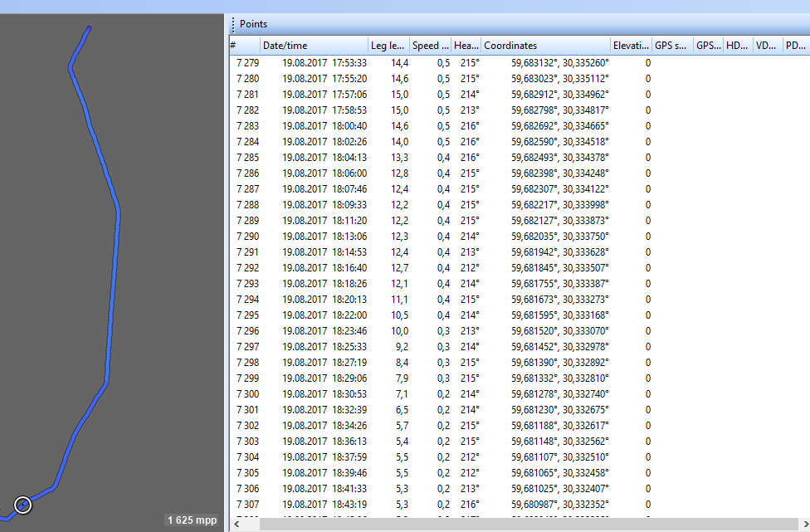Click the Speed column header
Screen dimensions: 810x532
[x=430, y=46]
